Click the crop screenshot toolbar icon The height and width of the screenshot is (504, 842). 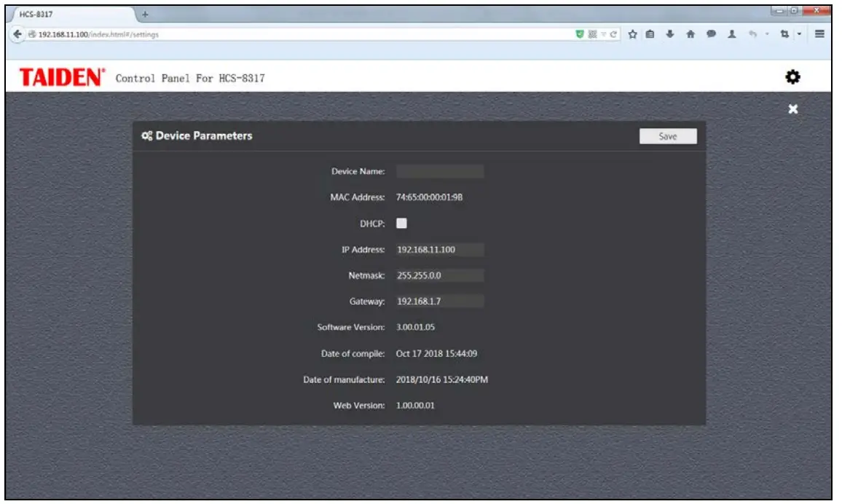[x=784, y=34]
